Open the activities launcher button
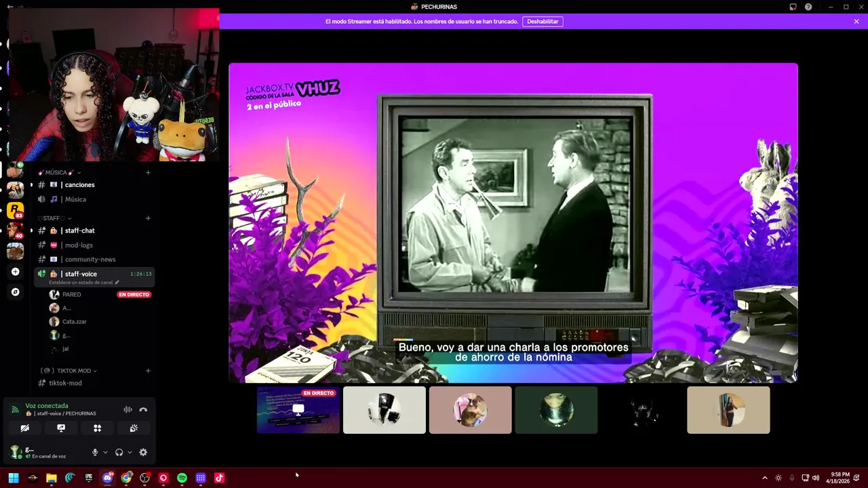 point(97,428)
